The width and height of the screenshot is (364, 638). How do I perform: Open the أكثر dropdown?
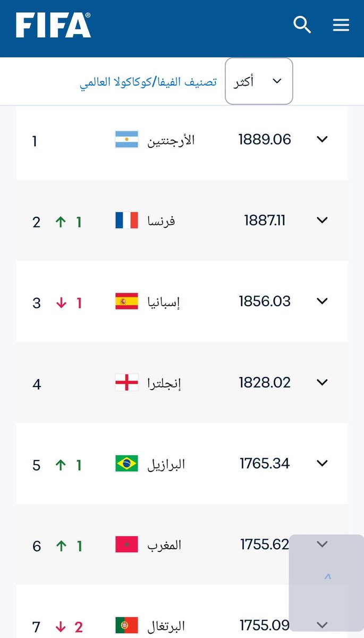coord(259,81)
